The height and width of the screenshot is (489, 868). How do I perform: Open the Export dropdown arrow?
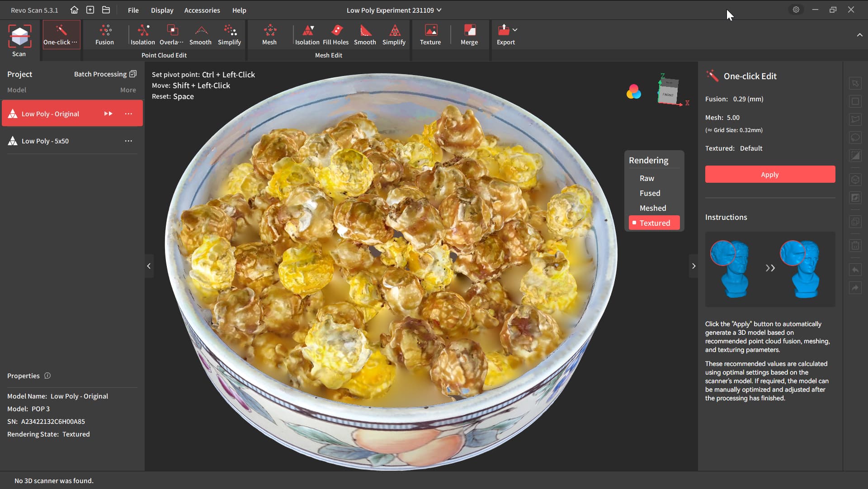515,30
